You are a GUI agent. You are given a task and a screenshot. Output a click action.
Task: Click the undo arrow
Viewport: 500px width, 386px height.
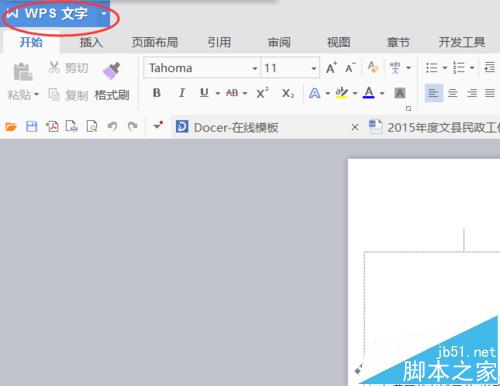click(x=112, y=127)
